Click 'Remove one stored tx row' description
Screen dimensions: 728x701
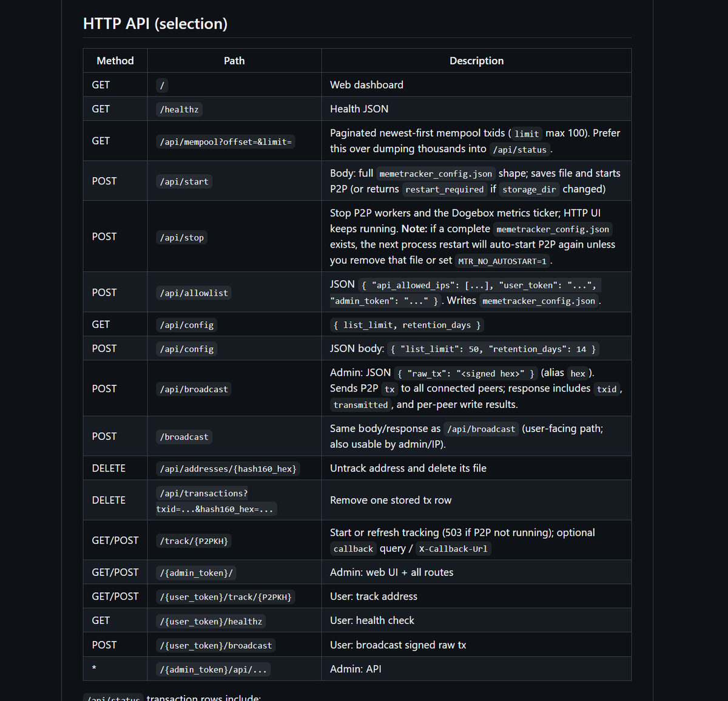391,500
